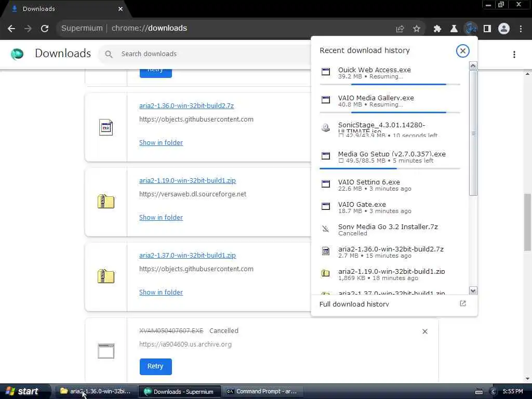This screenshot has height=399, width=532.
Task: Click the zip folder icon for aria2-1.37.0
Action: point(106,276)
